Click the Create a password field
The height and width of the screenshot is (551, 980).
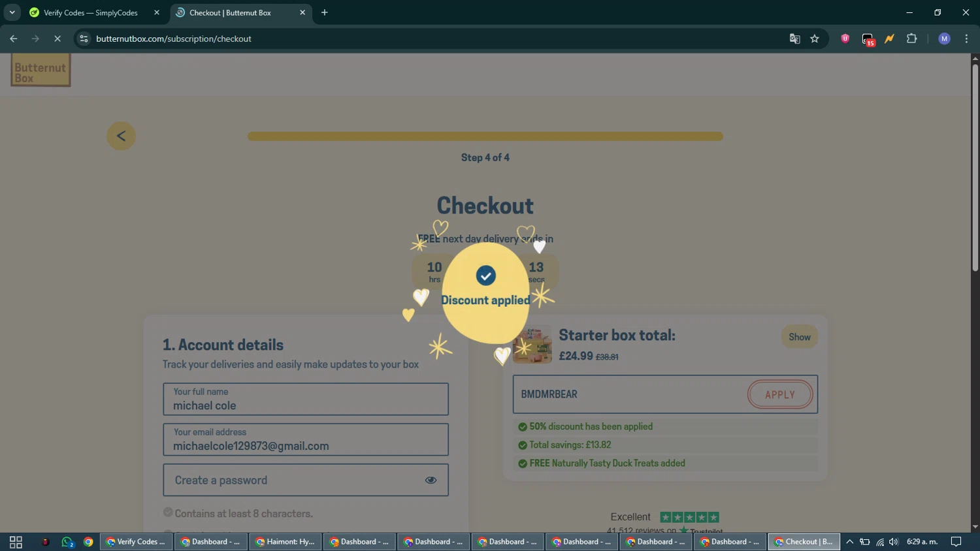(x=306, y=480)
